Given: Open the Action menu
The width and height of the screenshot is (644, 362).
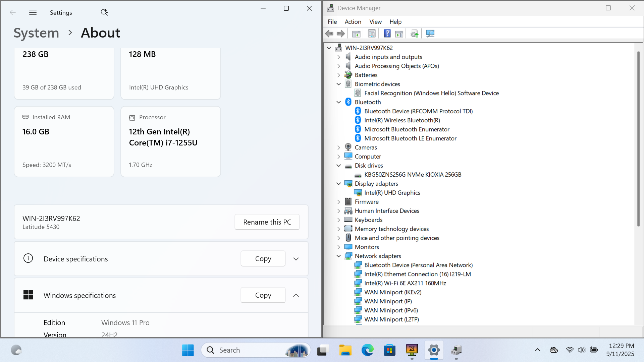Looking at the screenshot, I should tap(353, 22).
